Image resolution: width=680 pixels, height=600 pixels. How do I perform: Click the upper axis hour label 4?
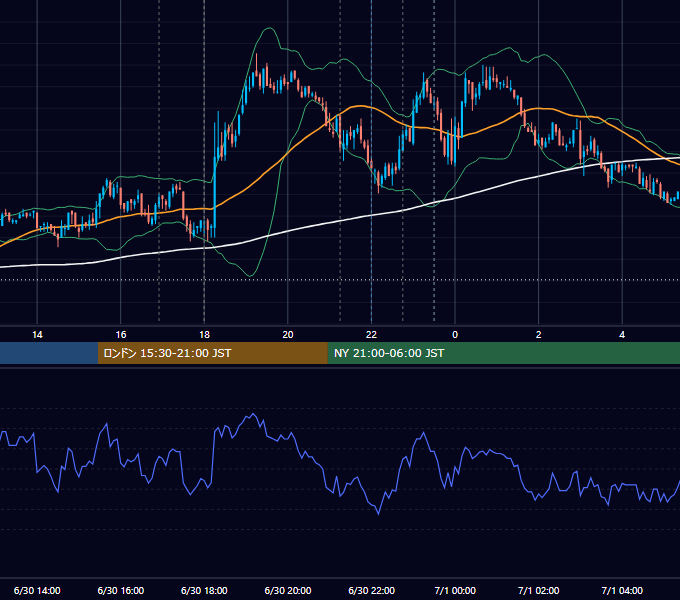[x=622, y=335]
